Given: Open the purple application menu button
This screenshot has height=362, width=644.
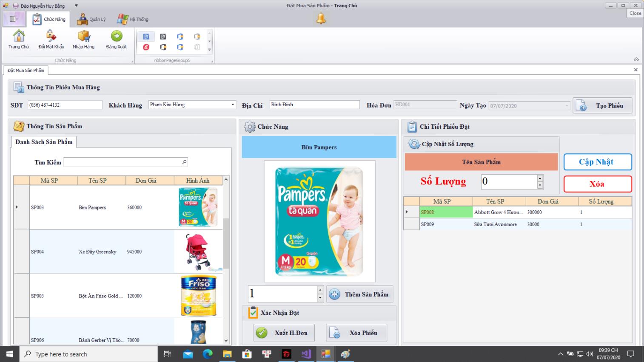Looking at the screenshot, I should [13, 19].
